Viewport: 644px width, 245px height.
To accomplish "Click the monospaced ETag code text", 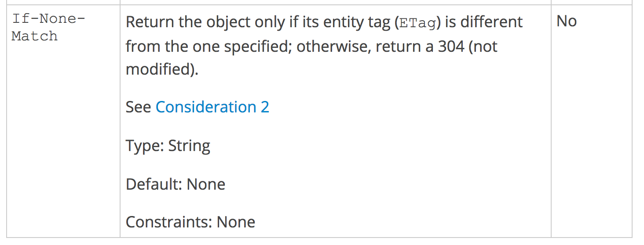I will coord(418,23).
